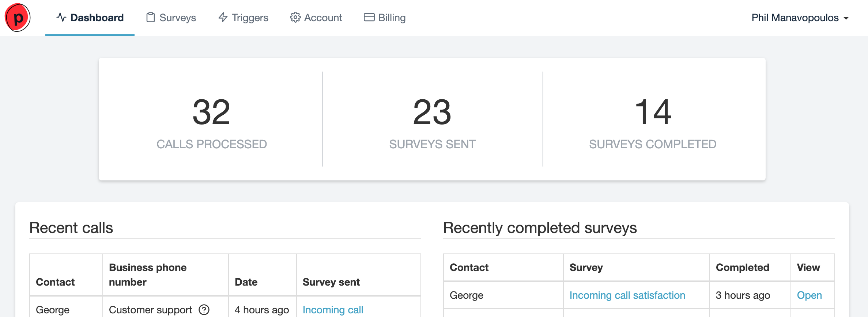Click the red 'p' logo icon
The height and width of the screenshot is (317, 868).
pyautogui.click(x=17, y=18)
